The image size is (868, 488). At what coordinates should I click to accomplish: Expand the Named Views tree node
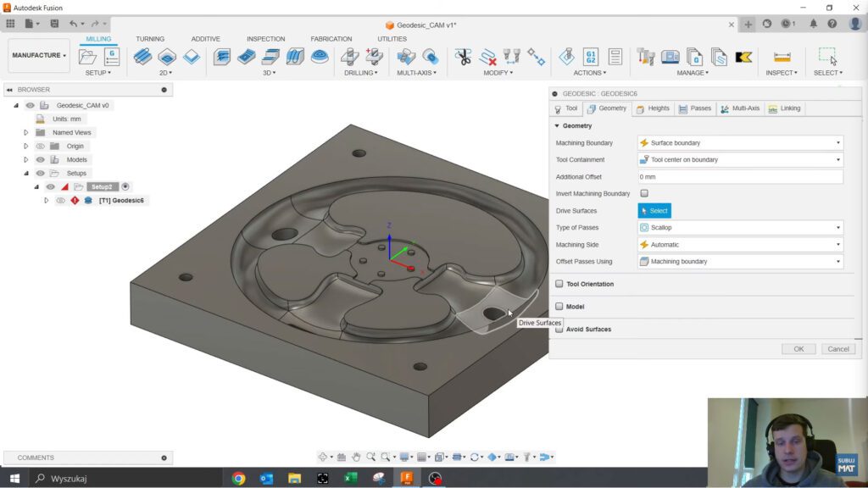click(x=26, y=132)
